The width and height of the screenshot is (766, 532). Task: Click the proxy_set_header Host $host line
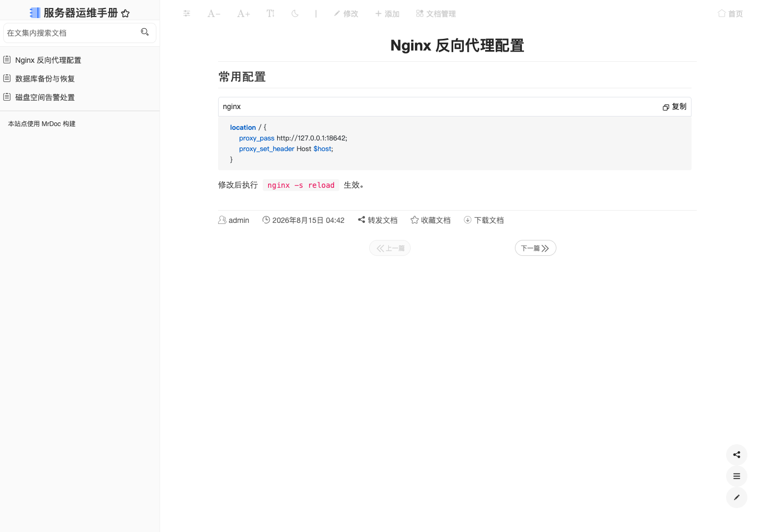pos(286,149)
